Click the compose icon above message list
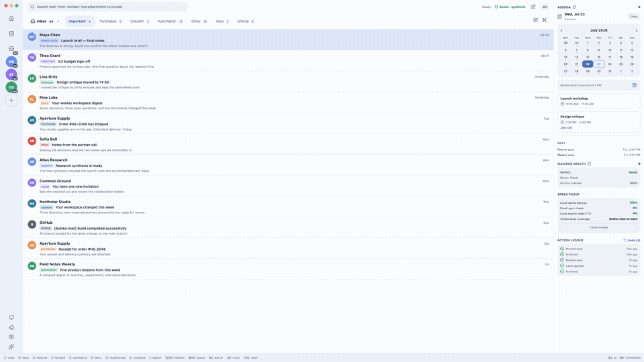Screen dimensions: 644x362 coord(535,19)
